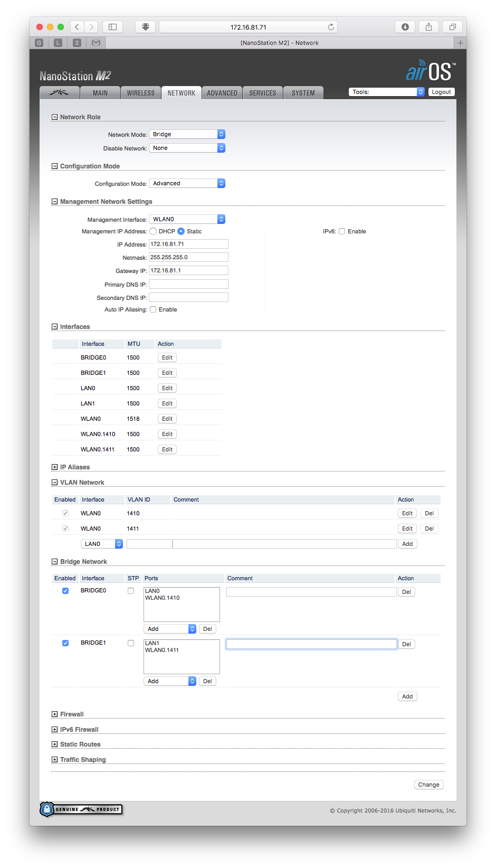Open a new tab with plus icon

click(460, 43)
